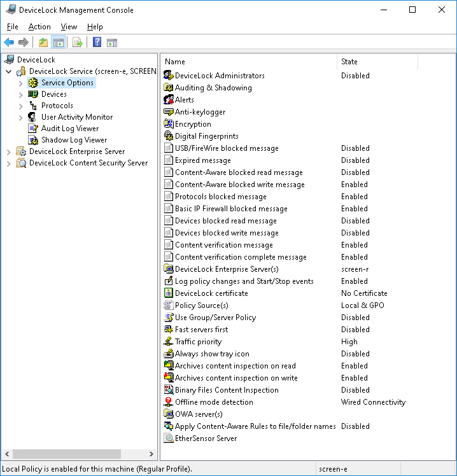The height and width of the screenshot is (476, 457).
Task: Collapse the DeviceLock Service node
Action: pos(8,71)
